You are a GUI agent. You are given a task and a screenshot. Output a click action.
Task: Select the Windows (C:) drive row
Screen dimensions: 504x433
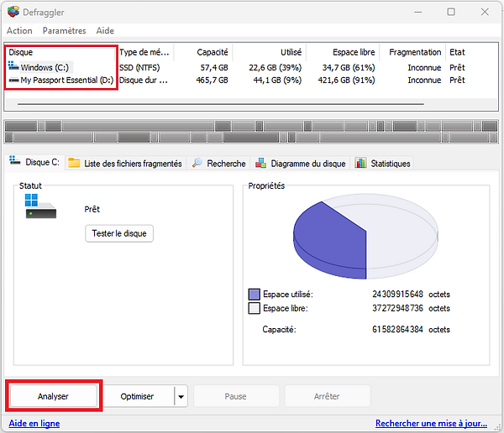click(250, 67)
